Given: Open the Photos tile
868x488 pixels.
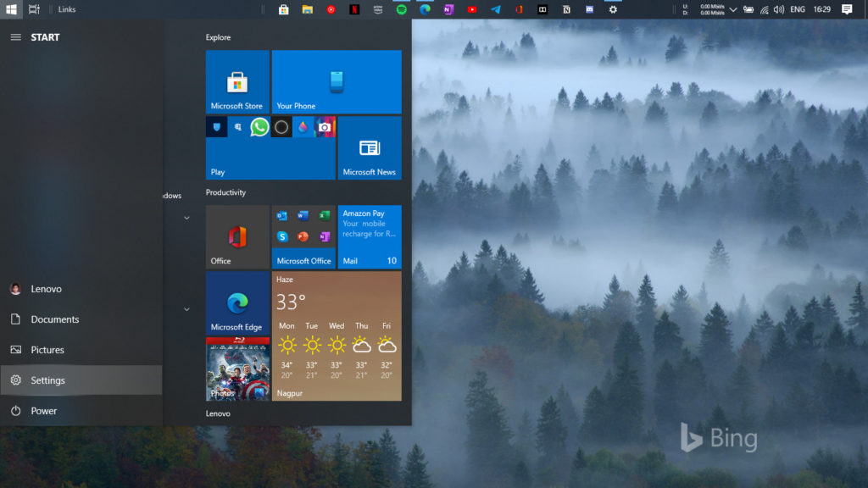Looking at the screenshot, I should (237, 369).
